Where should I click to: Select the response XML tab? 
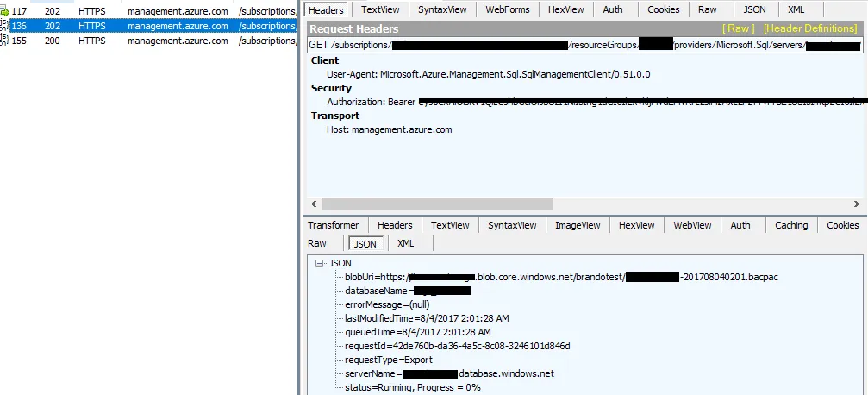405,244
